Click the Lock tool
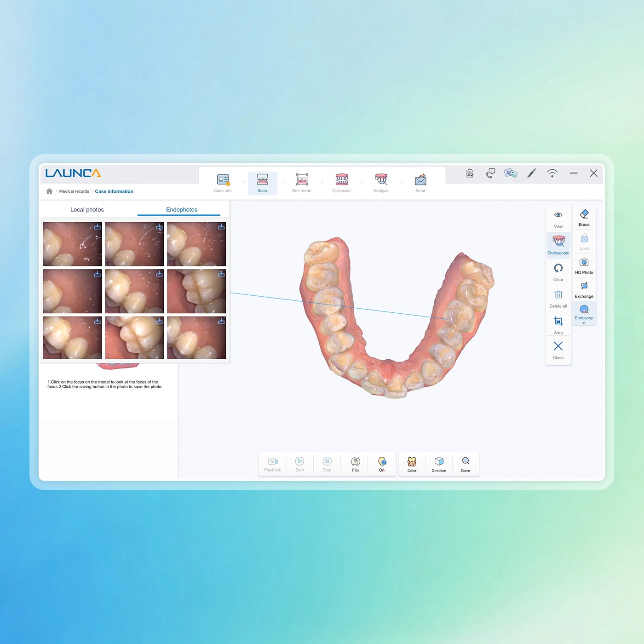Viewport: 644px width, 644px height. 584,241
